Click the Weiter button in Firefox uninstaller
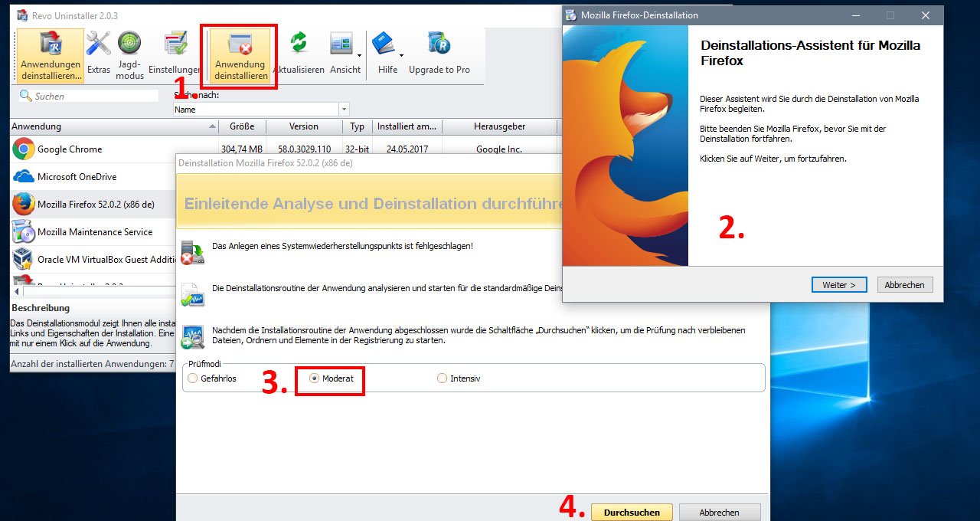Viewport: 980px width, 521px height. pos(838,285)
